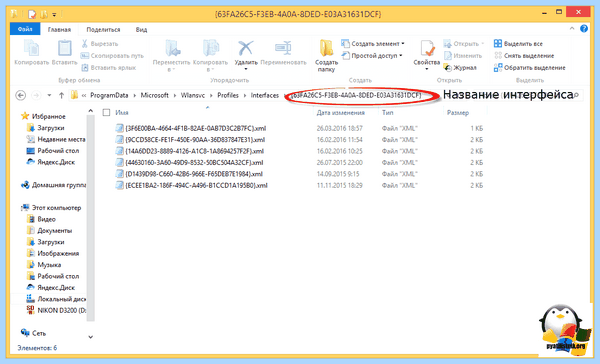
Task: Select the {D1439D98-C660...}.xml file
Action: tap(189, 174)
